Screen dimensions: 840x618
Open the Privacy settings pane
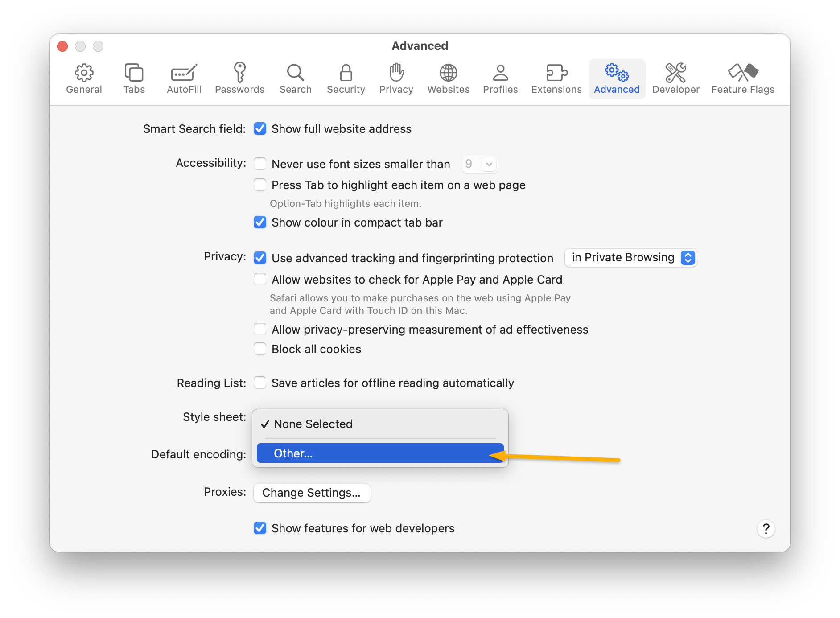(x=396, y=79)
